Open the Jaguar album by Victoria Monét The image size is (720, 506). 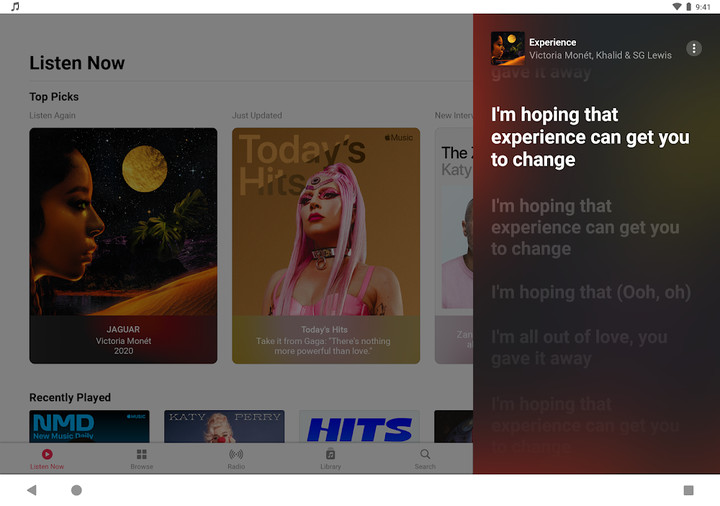click(x=123, y=245)
